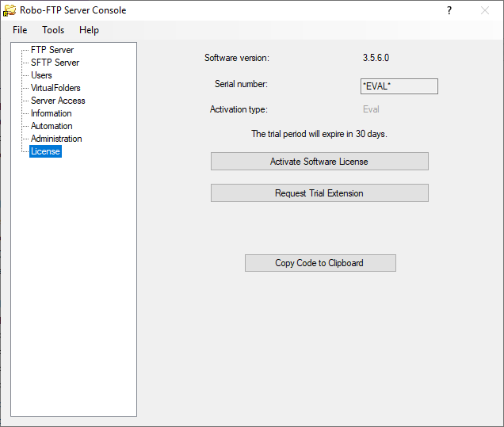Click the Software version label
Viewport: 504px width, 427px height.
tap(237, 58)
